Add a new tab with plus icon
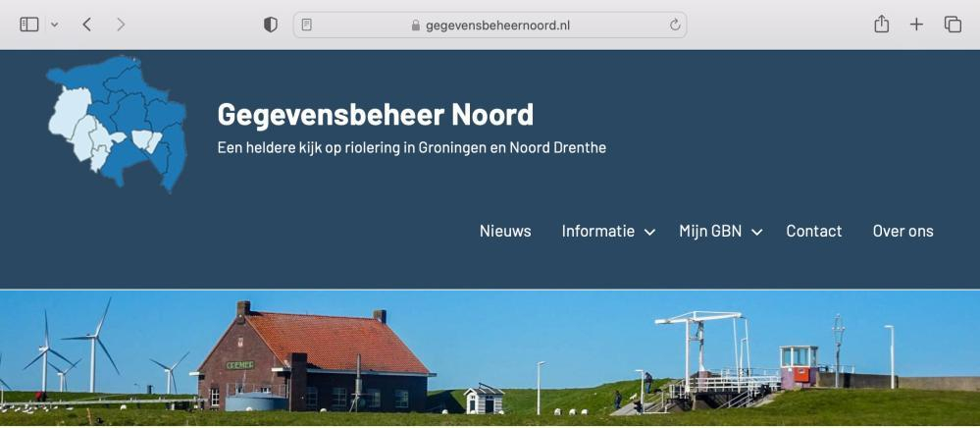This screenshot has height=428, width=980. (916, 25)
